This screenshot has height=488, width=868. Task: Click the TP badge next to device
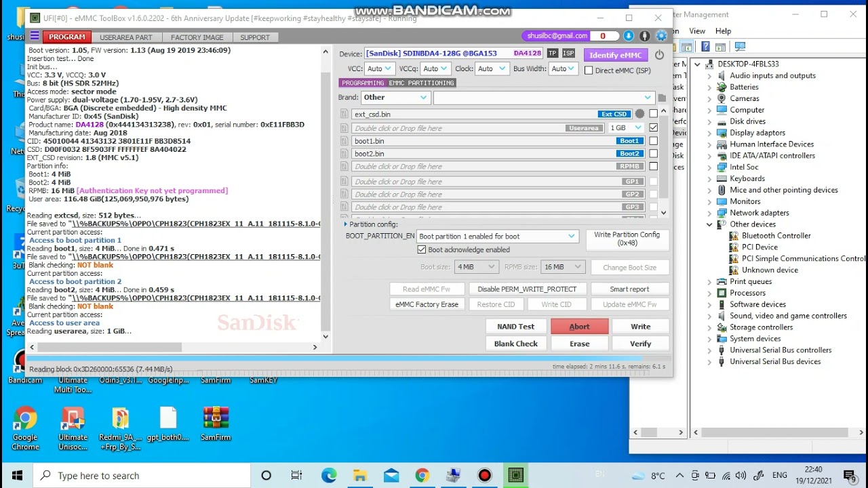(x=553, y=54)
